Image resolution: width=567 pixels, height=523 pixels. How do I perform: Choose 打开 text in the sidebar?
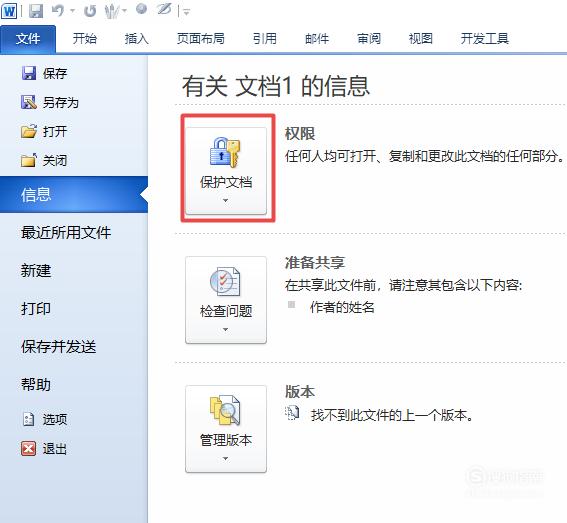(x=55, y=132)
